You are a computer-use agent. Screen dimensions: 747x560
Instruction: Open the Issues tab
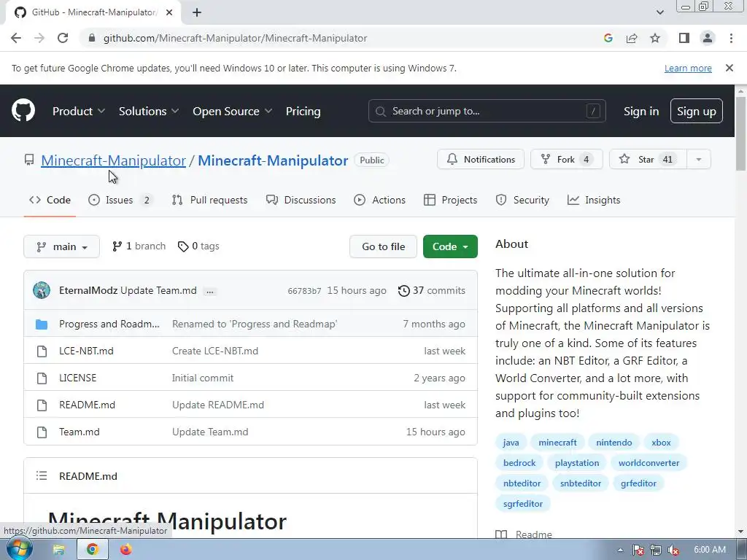[x=120, y=200]
